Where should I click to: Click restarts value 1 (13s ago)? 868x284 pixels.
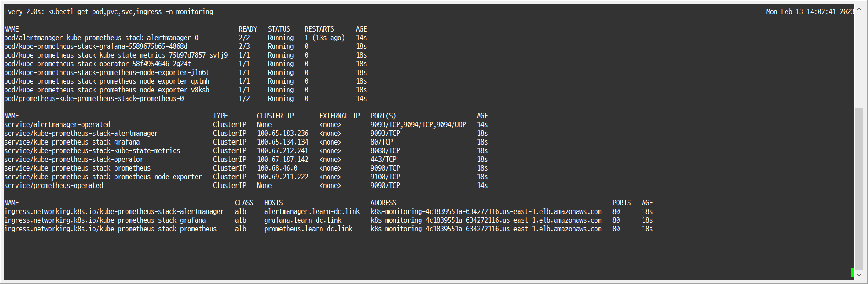[x=325, y=38]
